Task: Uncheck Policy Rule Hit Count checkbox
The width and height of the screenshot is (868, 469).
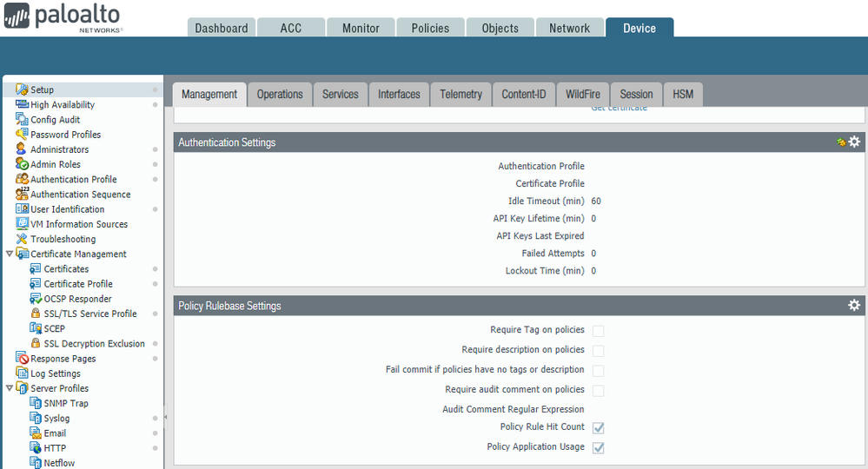Action: coord(599,427)
